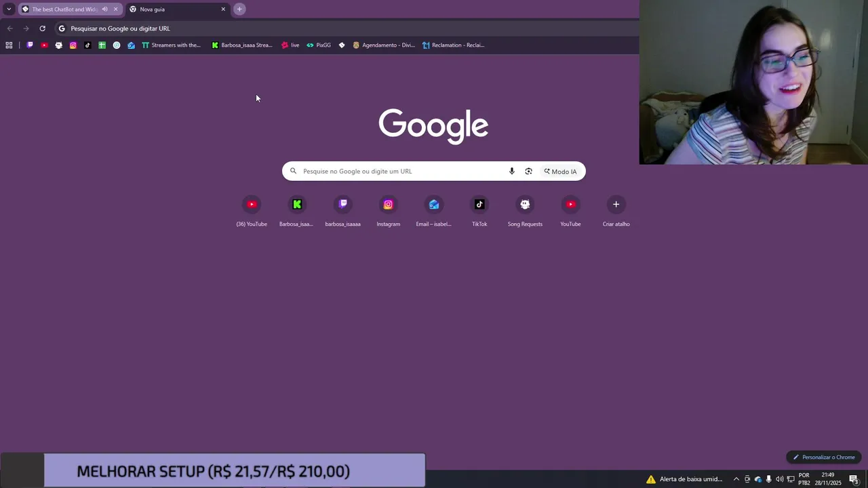Open the clock showing 21:49
Screen dimensions: 868x488
(x=828, y=479)
